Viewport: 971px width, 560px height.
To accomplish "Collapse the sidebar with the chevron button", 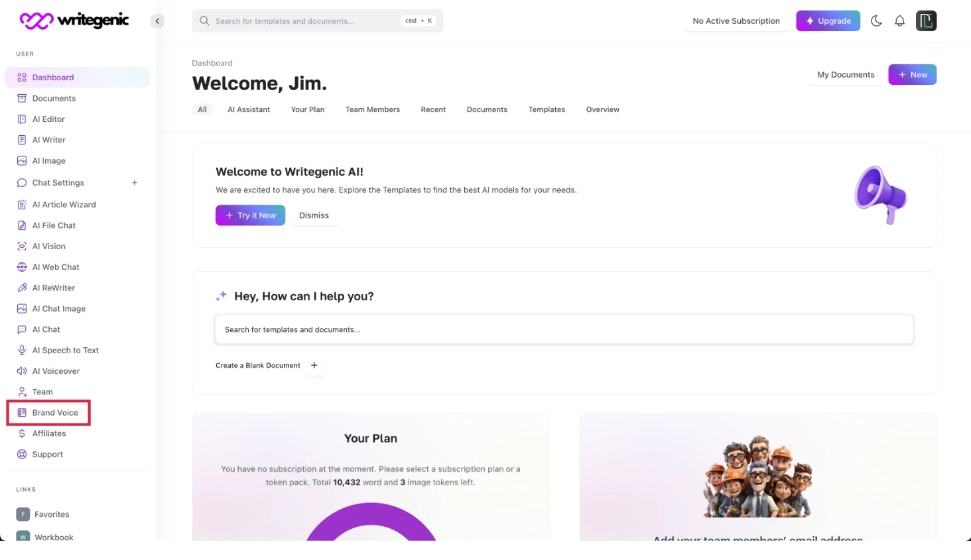I will click(157, 21).
